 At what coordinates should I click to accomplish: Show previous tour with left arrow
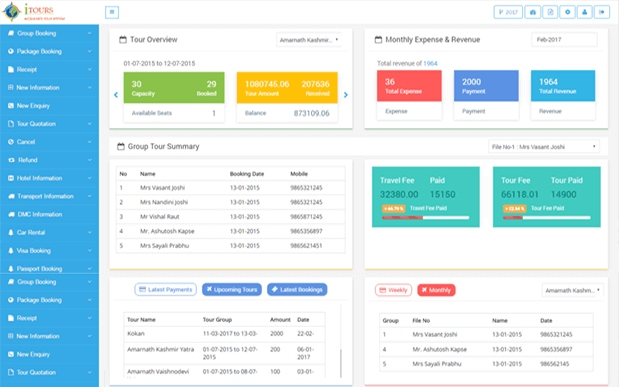116,95
